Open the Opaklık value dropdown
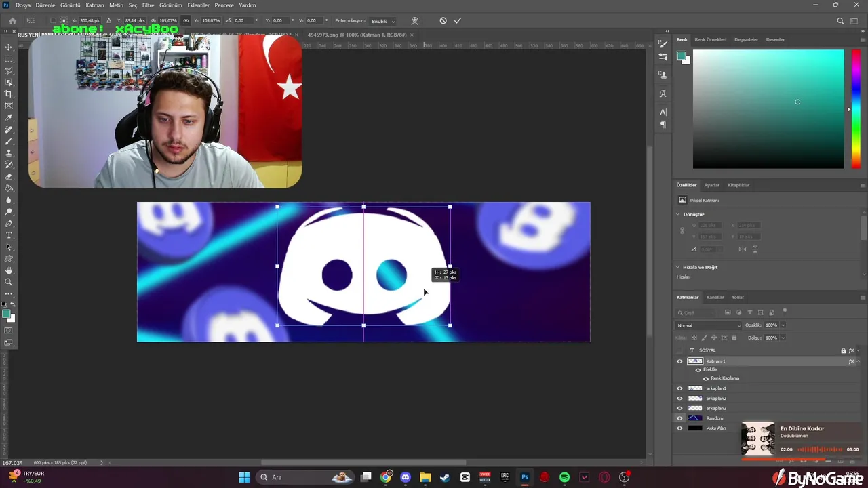Image resolution: width=868 pixels, height=488 pixels. pyautogui.click(x=783, y=325)
